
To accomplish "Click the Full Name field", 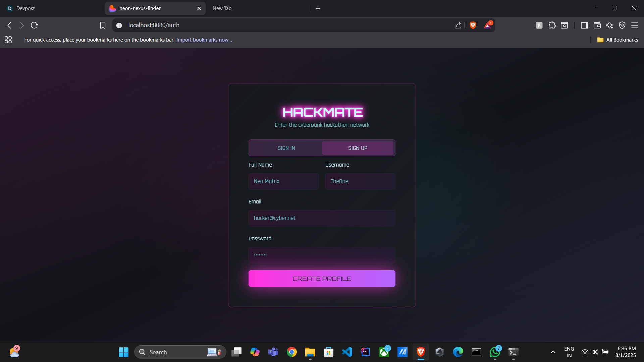I will [x=283, y=181].
